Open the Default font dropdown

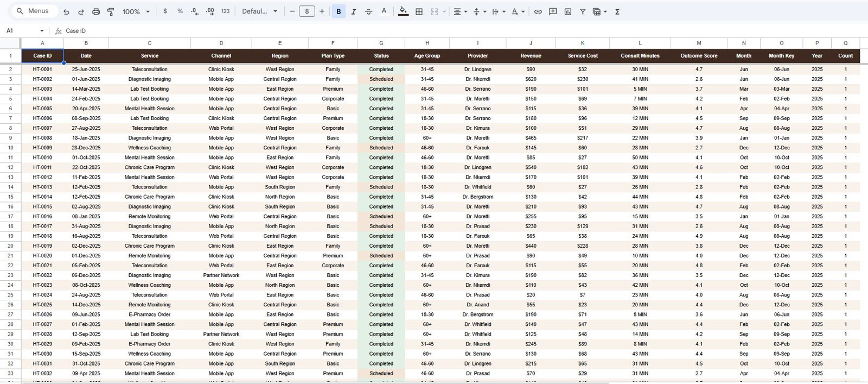(x=259, y=11)
